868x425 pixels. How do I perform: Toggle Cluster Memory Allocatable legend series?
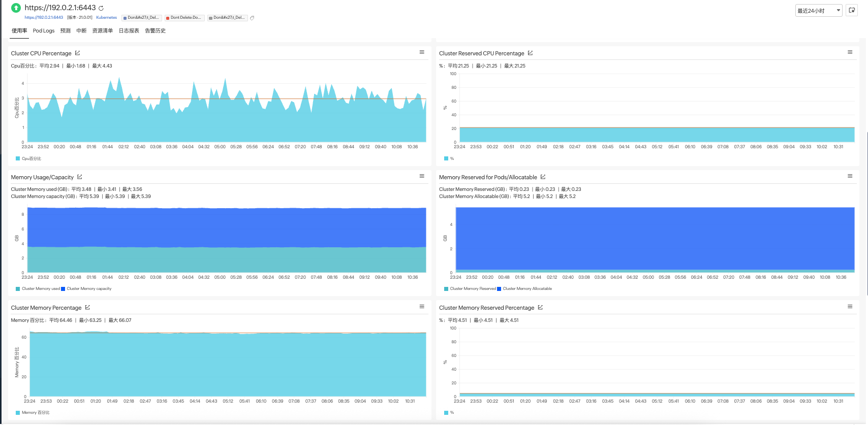click(x=527, y=288)
